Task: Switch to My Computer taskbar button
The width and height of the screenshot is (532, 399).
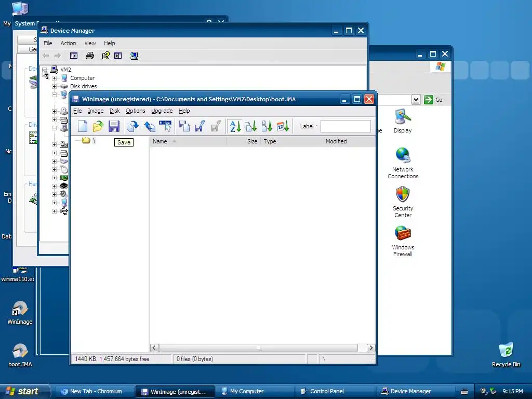Action: pyautogui.click(x=256, y=392)
